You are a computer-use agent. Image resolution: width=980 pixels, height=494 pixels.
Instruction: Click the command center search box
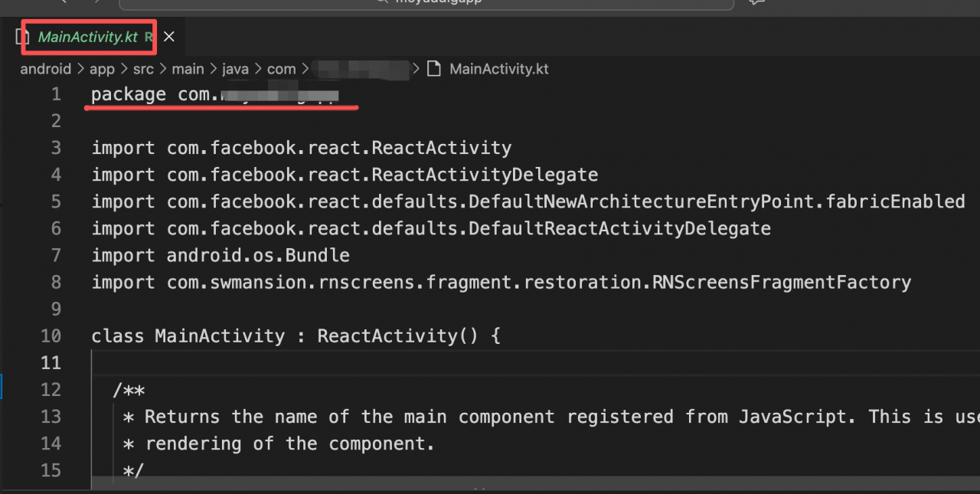pos(426,3)
